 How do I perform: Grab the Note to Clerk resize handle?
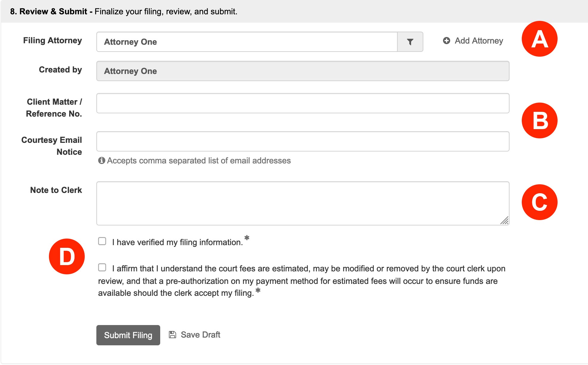pyautogui.click(x=505, y=221)
